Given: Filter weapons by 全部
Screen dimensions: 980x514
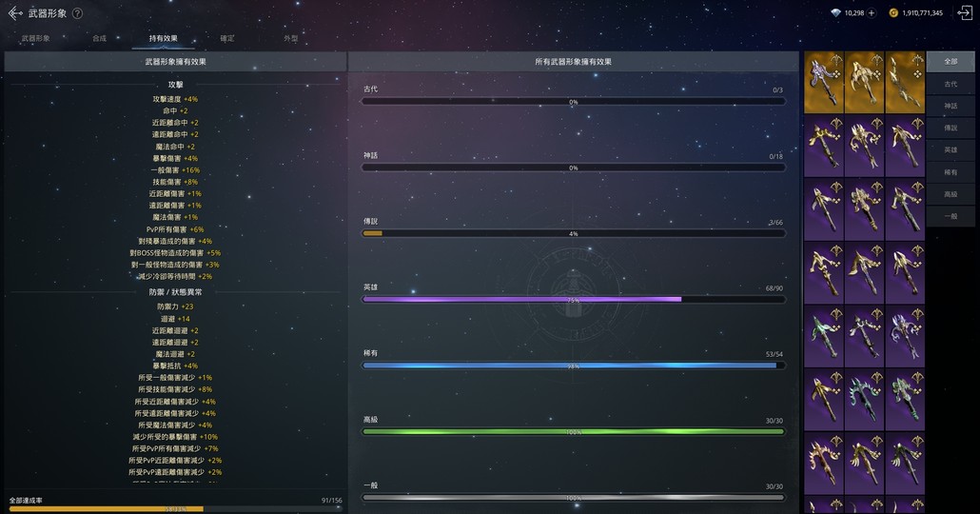Looking at the screenshot, I should tap(951, 62).
